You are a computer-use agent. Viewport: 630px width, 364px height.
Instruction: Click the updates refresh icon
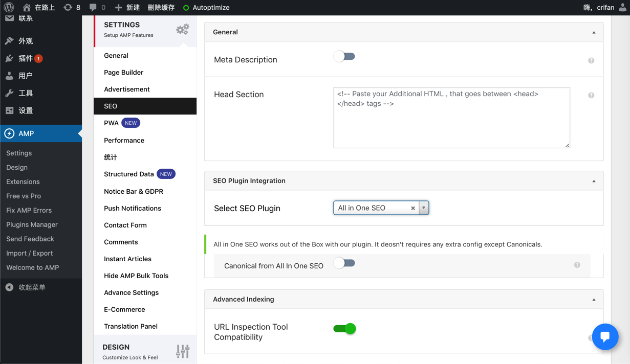68,7
